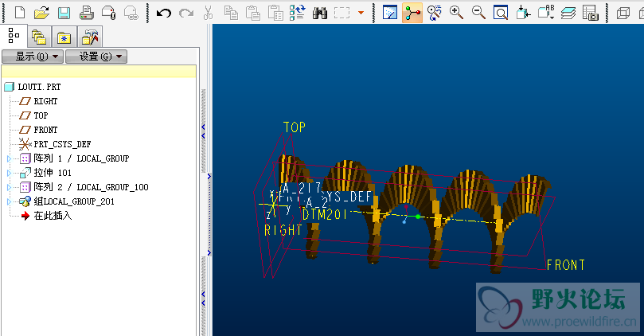Switch to the Model Tree tab
Viewport: 644px width, 336px height.
tap(14, 36)
